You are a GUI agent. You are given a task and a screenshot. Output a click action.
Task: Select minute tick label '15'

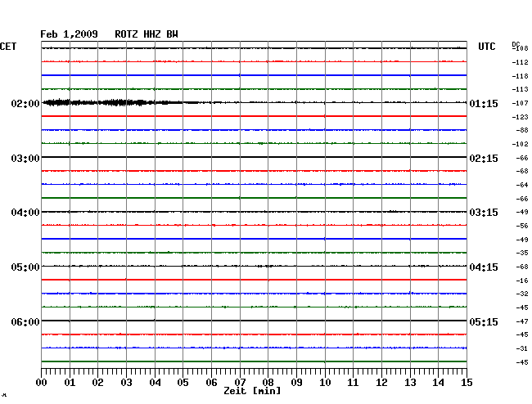(x=467, y=383)
